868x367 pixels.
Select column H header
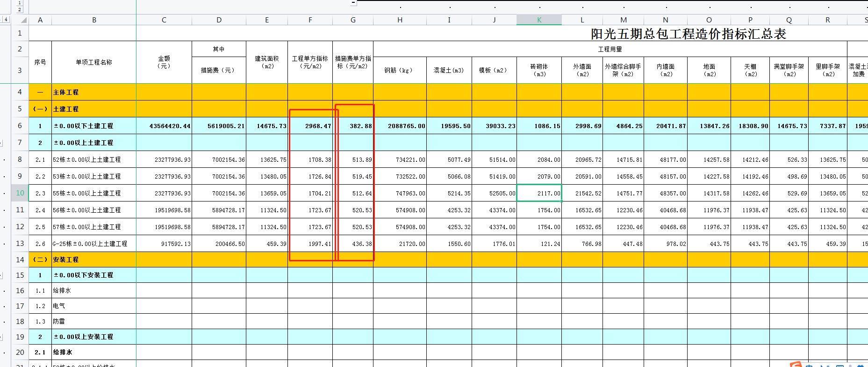pos(400,20)
